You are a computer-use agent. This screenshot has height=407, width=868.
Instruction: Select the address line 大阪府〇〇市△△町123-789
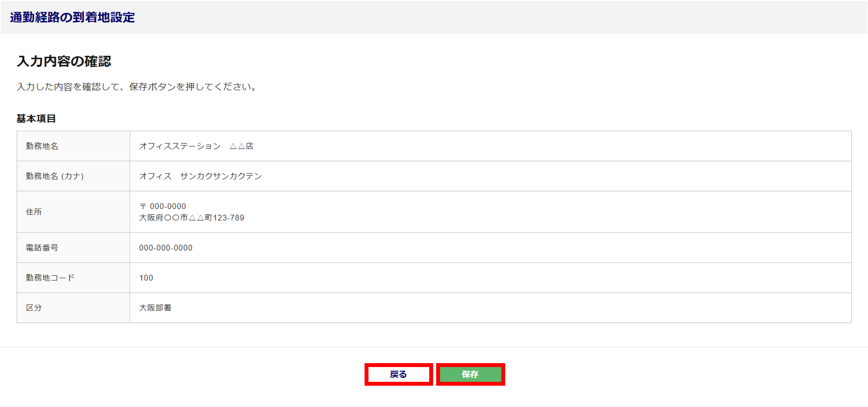[191, 218]
